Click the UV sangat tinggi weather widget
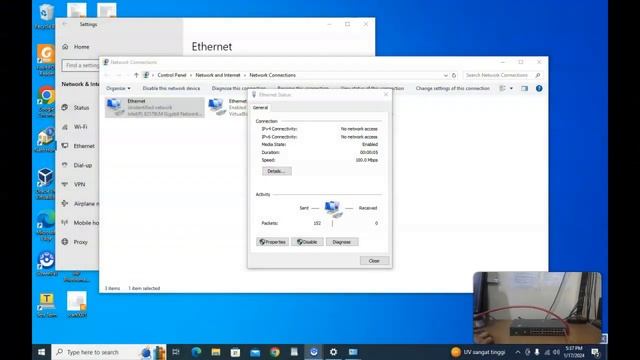Image resolution: width=640 pixels, height=360 pixels. (478, 352)
